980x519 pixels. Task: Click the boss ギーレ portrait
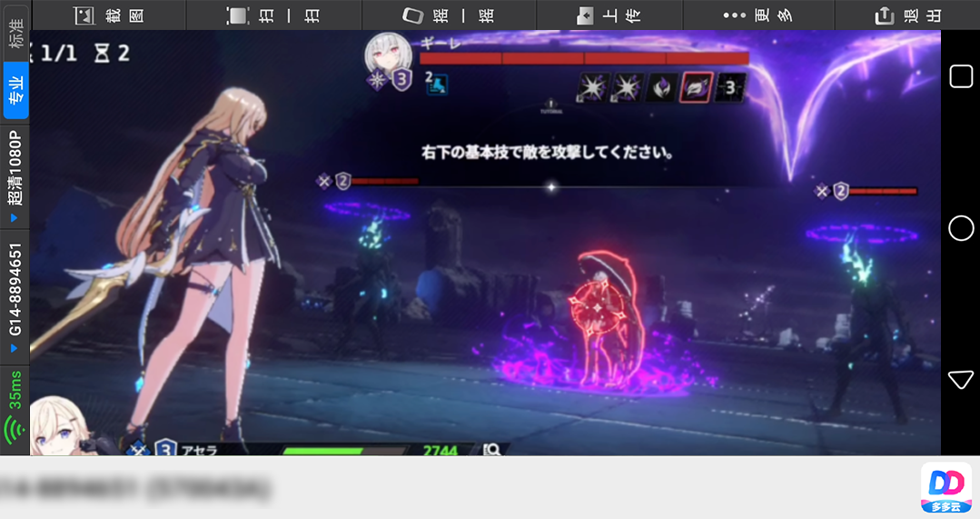[388, 55]
